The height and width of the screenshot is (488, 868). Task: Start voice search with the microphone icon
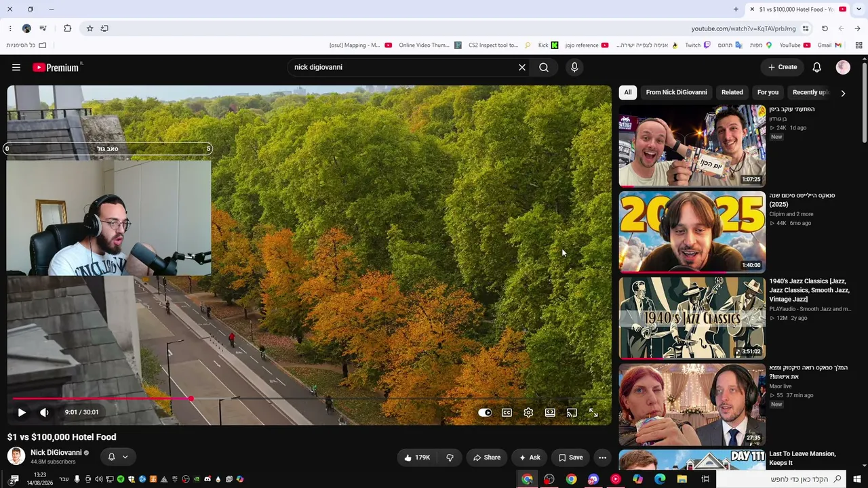click(574, 67)
